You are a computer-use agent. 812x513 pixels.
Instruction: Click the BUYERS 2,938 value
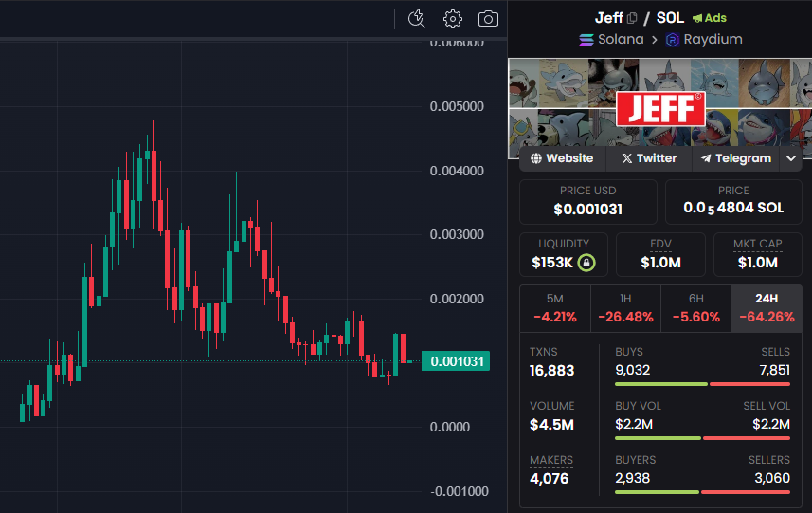point(632,478)
